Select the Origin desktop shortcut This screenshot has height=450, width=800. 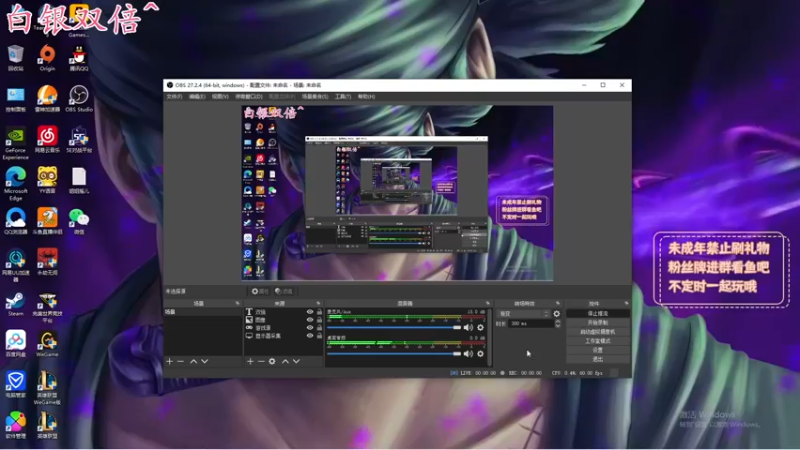pyautogui.click(x=47, y=58)
